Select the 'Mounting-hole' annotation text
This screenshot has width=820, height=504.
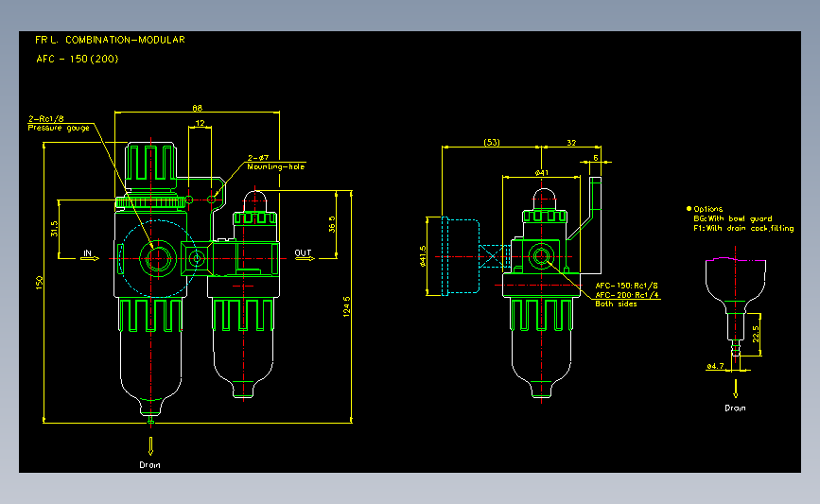275,166
